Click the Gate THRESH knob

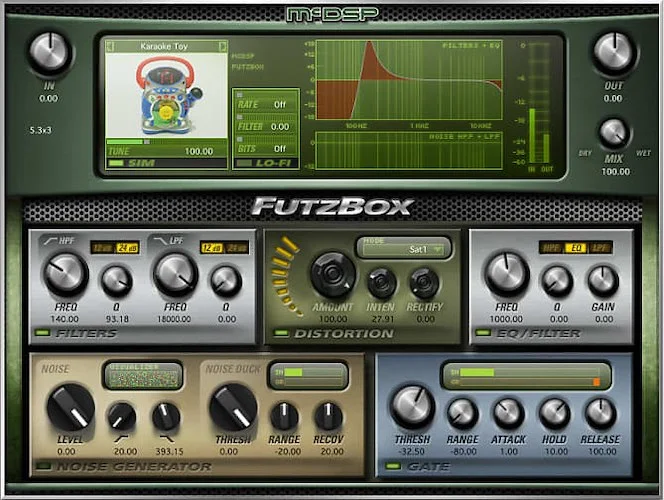pos(413,406)
